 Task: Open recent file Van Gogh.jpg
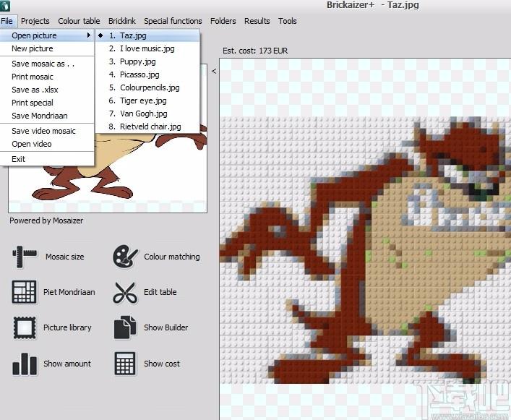click(147, 113)
